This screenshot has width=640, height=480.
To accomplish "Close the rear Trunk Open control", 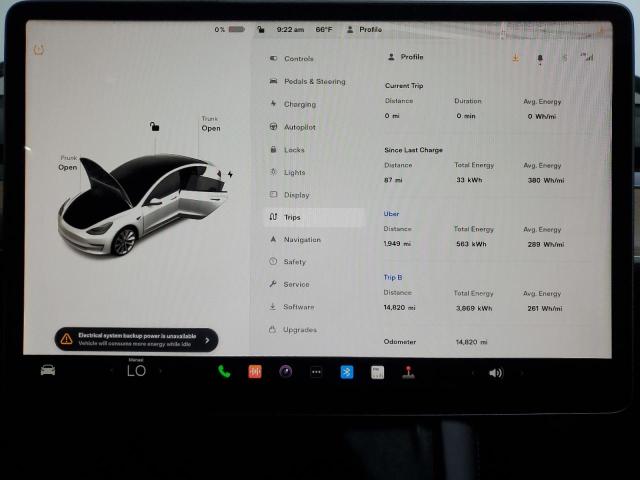I will (211, 124).
